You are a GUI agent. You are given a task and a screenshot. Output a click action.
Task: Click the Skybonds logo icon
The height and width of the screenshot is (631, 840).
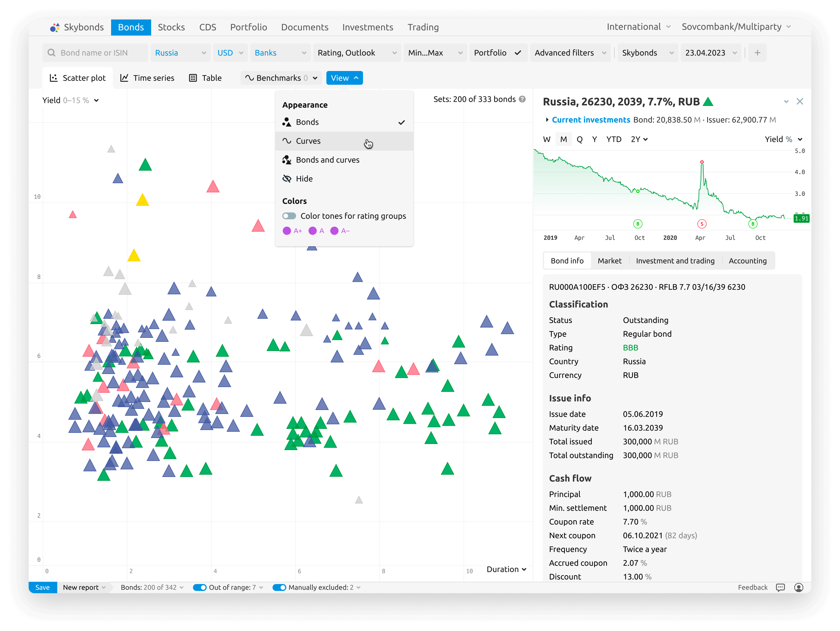coord(55,27)
